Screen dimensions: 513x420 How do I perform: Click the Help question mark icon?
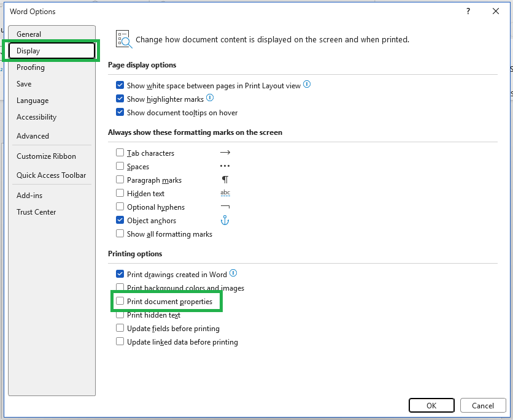[x=468, y=12]
